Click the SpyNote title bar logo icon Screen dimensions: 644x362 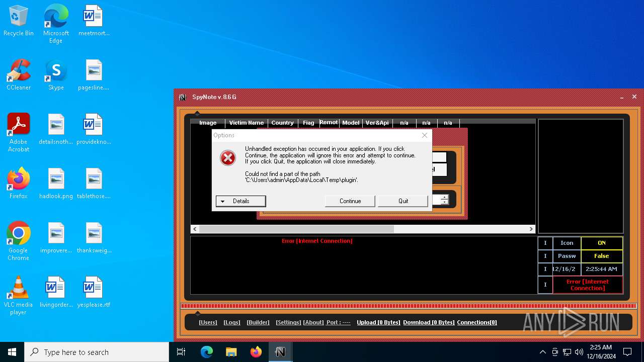tap(183, 97)
